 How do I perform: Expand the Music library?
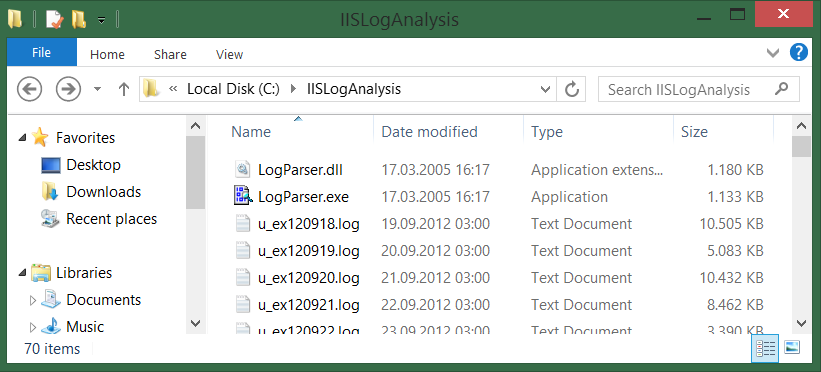point(33,327)
